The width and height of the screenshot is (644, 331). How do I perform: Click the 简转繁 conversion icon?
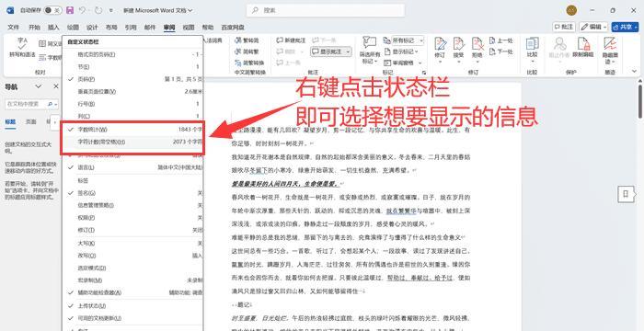click(237, 51)
